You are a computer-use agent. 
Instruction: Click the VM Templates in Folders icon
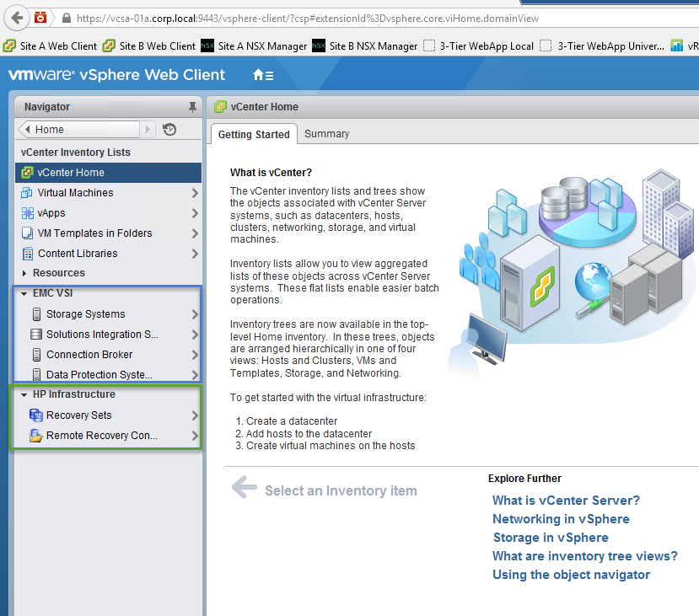pos(27,233)
